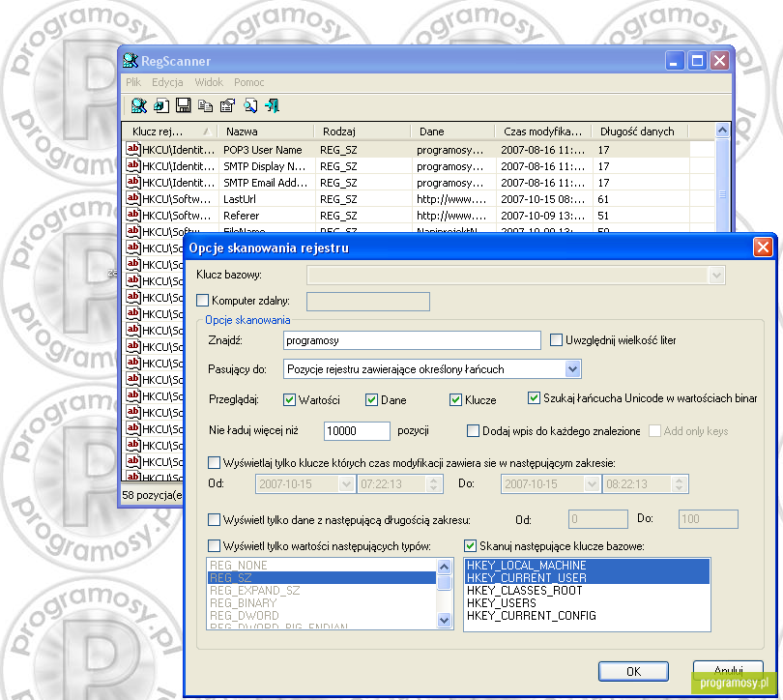Click the Długość danych column header
The image size is (783, 700).
click(639, 131)
